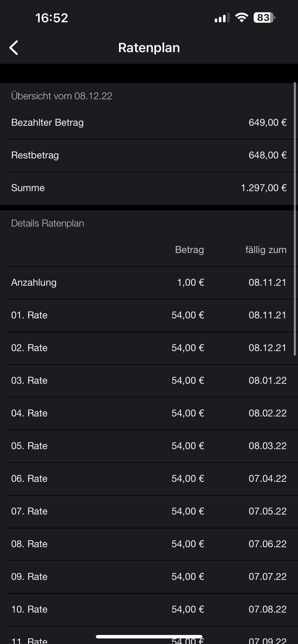Tap the Wi-Fi status icon
Image resolution: width=298 pixels, height=644 pixels.
pos(241,18)
